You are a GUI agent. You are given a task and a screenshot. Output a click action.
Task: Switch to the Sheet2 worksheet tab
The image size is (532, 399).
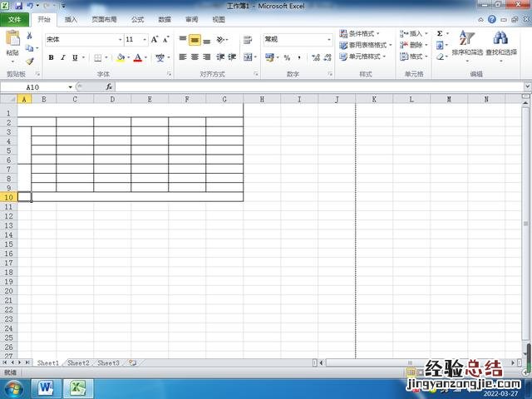point(78,363)
